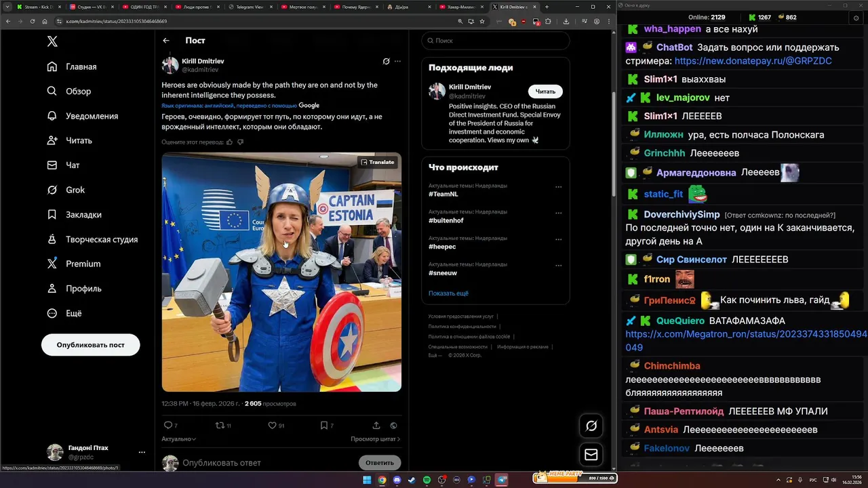This screenshot has height=488, width=868.
Task: Open Windows Start button
Action: pyautogui.click(x=367, y=480)
